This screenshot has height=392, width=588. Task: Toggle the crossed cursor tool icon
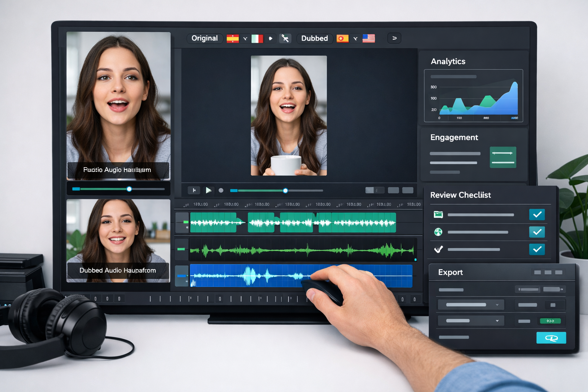tap(285, 38)
